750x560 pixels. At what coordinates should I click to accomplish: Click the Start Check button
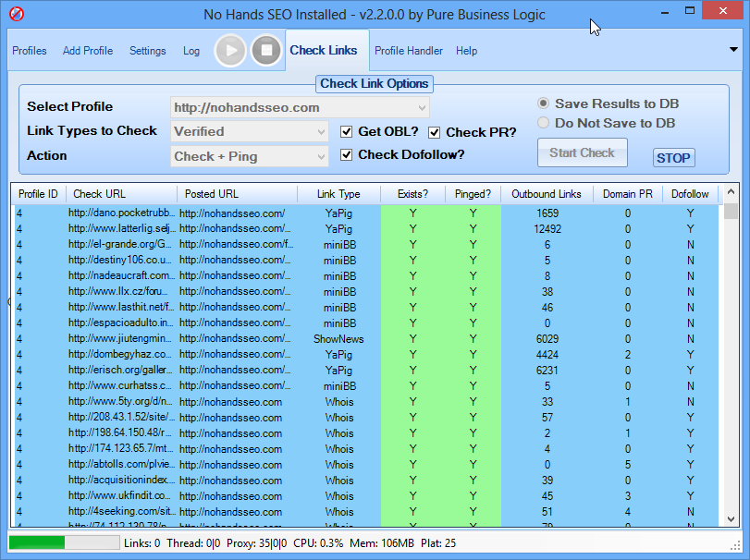click(582, 153)
